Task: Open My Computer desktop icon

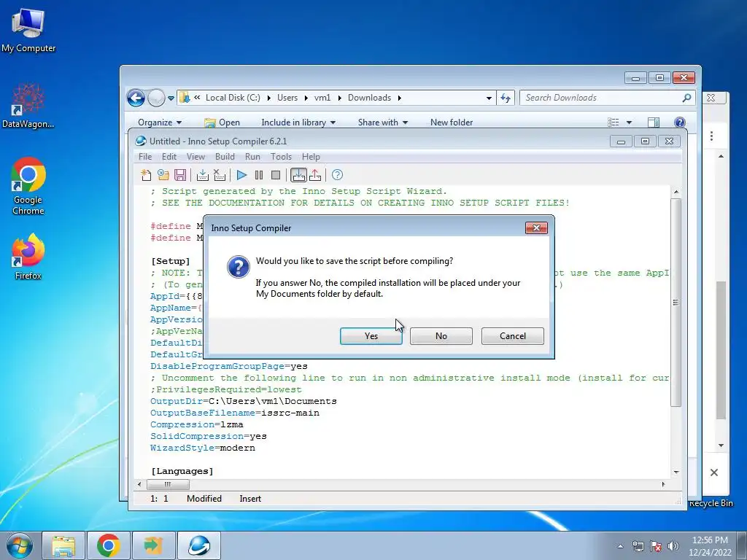Action: 28,30
